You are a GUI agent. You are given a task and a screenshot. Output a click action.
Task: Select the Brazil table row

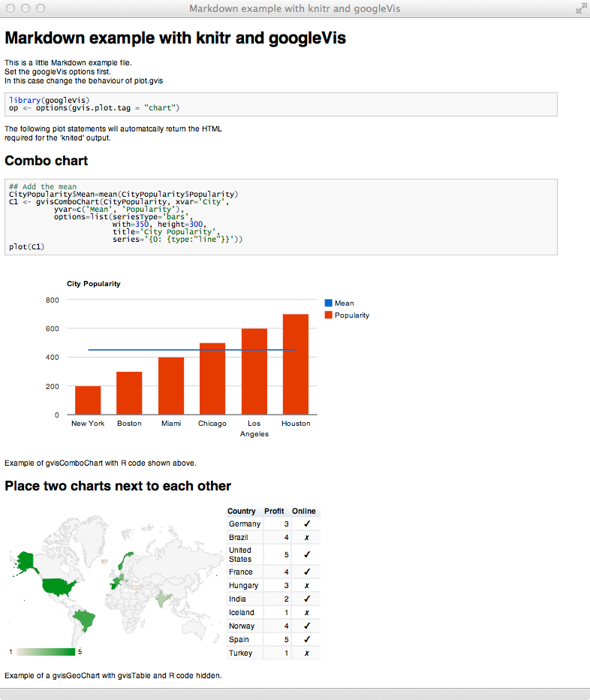[x=273, y=537]
